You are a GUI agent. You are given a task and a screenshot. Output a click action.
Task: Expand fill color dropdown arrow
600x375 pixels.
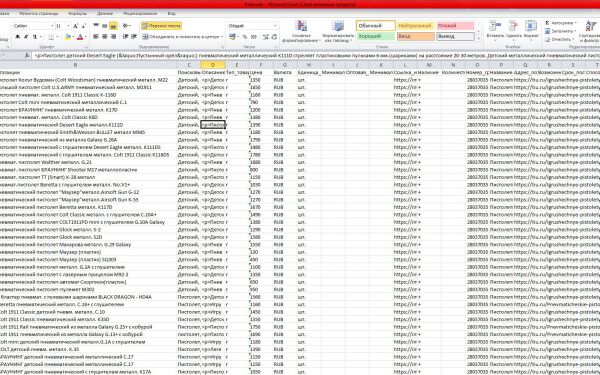(73, 37)
